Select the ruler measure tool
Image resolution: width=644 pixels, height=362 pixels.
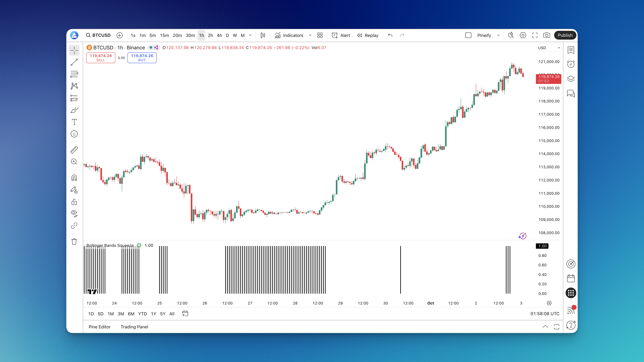pyautogui.click(x=74, y=150)
